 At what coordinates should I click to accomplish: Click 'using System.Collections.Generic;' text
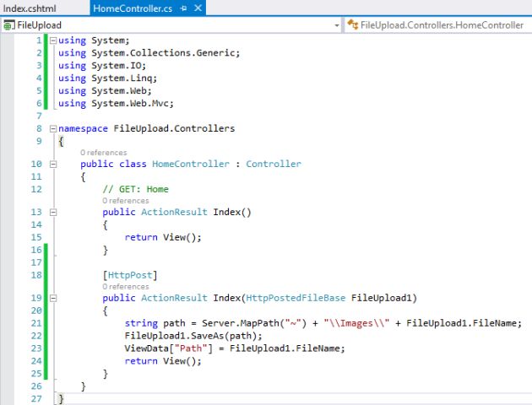[149, 53]
